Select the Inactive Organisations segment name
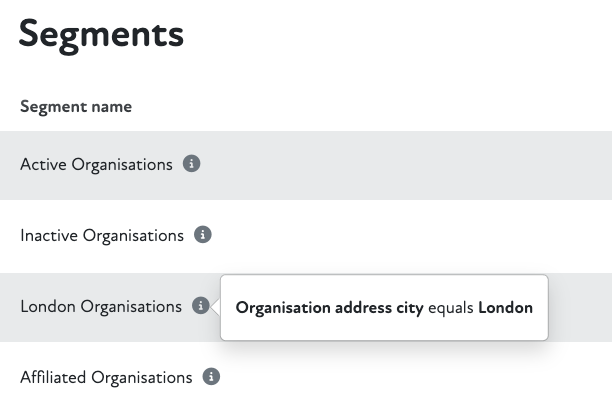612x411 pixels. 102,236
